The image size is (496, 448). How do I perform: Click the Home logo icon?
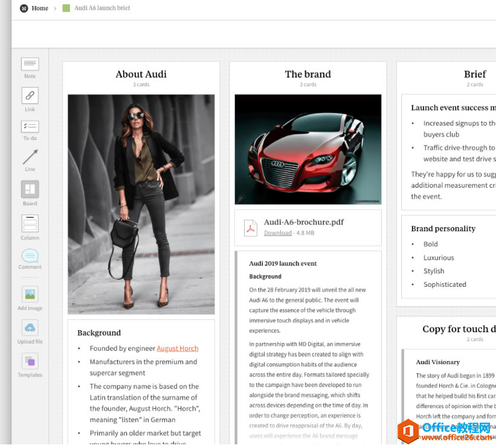[24, 8]
